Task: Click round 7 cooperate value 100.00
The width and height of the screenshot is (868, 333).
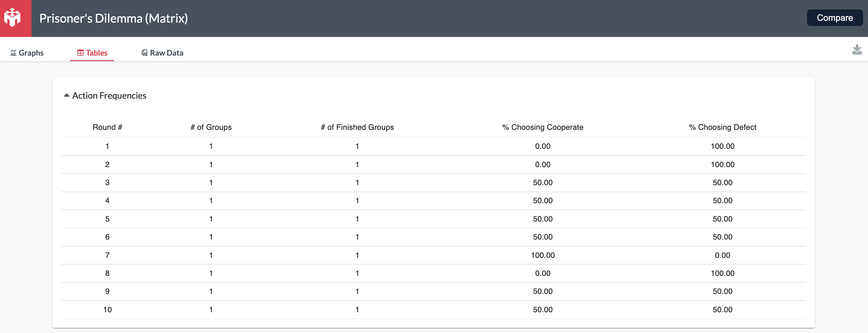Action: pos(542,255)
